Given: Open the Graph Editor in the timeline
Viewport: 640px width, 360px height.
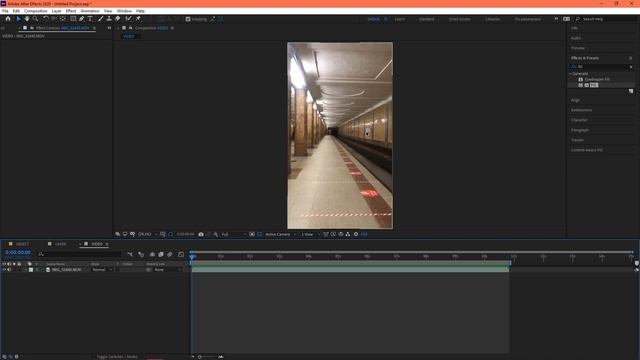Looking at the screenshot, I should 181,254.
